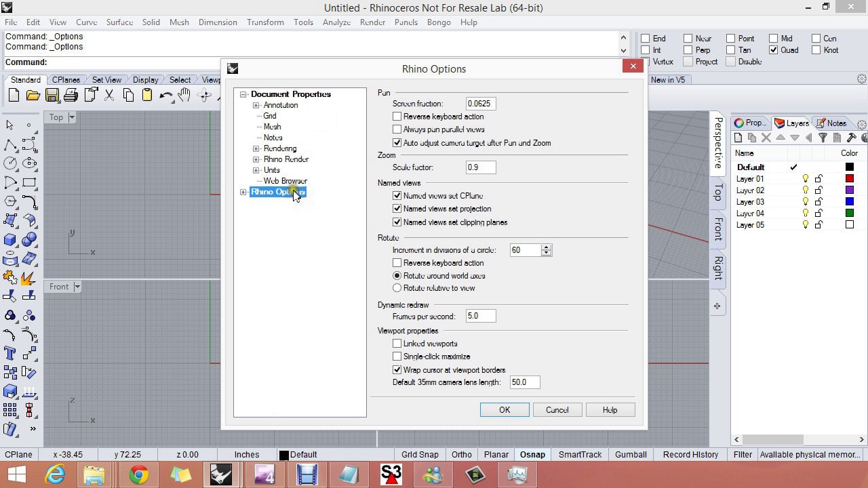Increase the rotate increment with stepper up arrow

(547, 247)
